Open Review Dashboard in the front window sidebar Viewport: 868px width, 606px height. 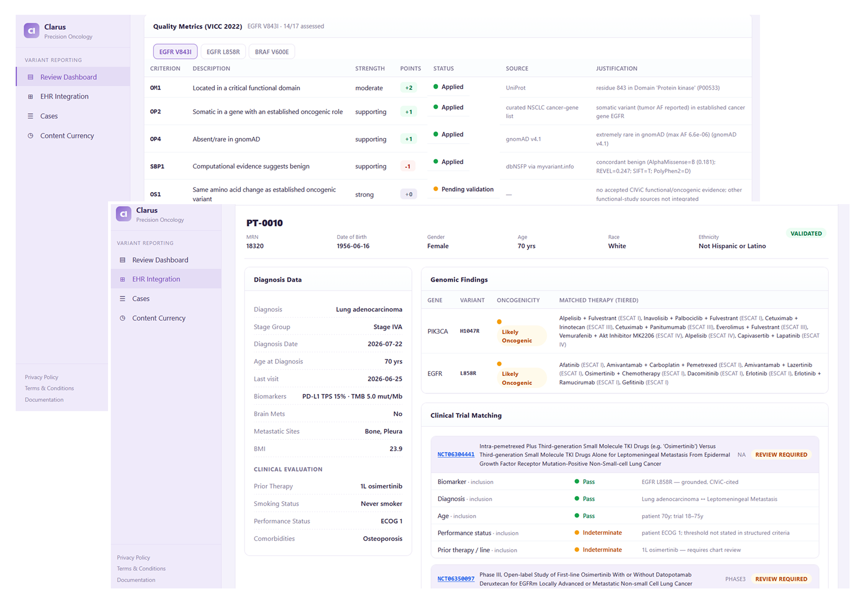coord(166,260)
